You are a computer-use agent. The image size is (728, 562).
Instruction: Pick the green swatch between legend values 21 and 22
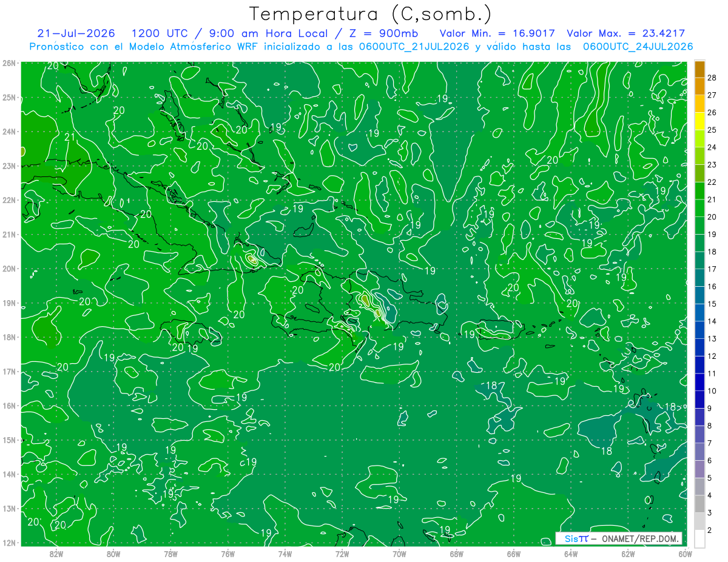pyautogui.click(x=699, y=191)
